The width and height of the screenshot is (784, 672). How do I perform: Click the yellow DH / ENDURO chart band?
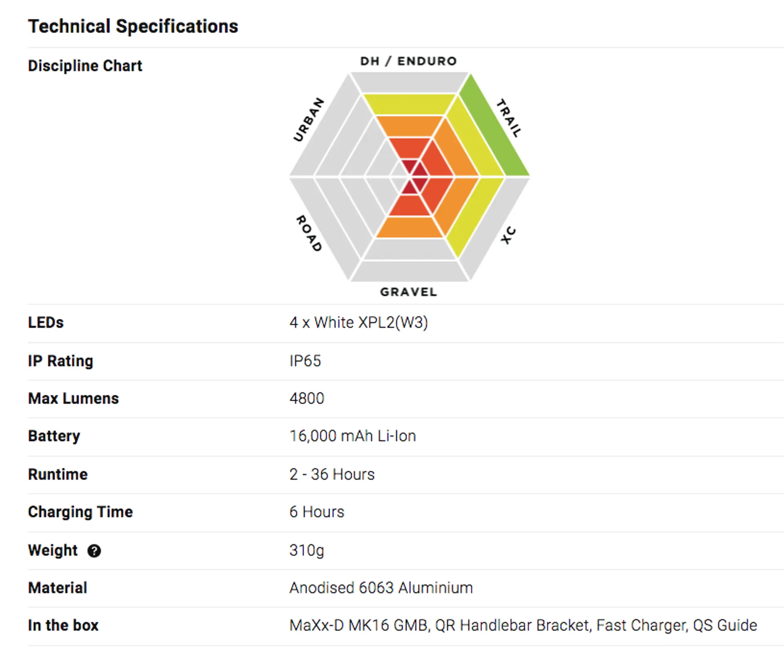tap(409, 104)
